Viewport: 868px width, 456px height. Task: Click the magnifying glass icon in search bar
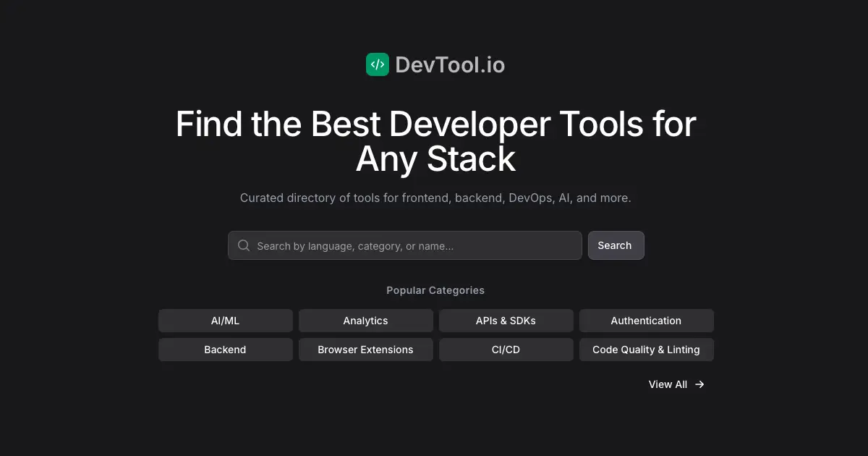click(x=244, y=245)
